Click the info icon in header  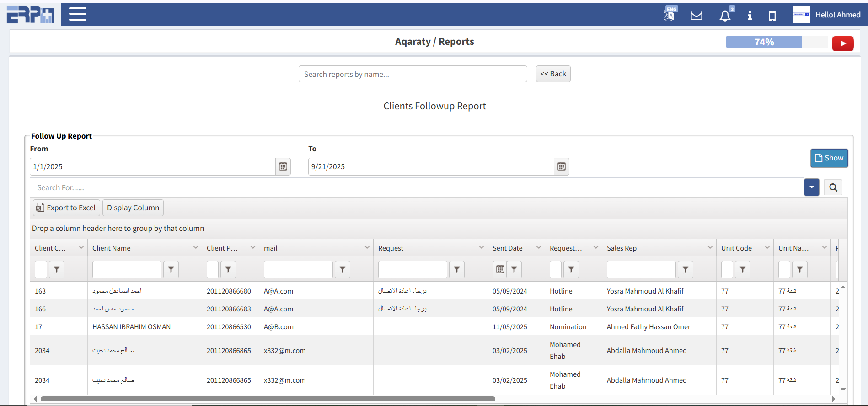[x=750, y=16]
